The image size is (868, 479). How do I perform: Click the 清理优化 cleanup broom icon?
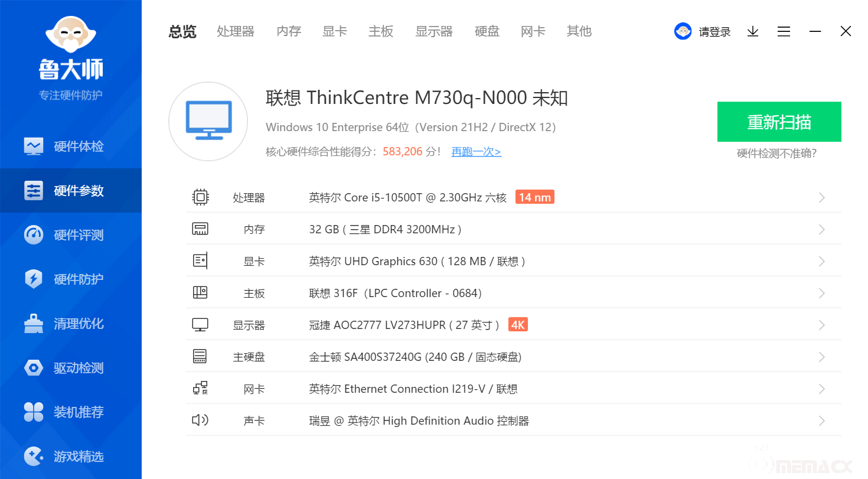coord(34,324)
